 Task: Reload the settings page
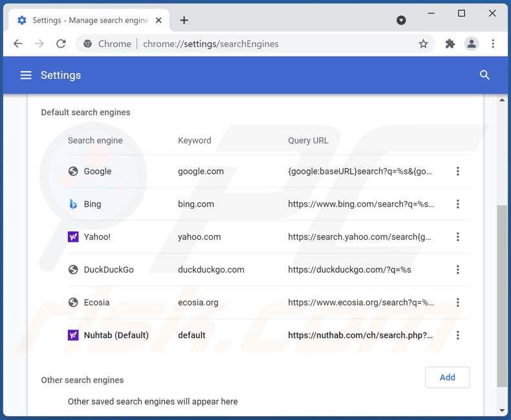[61, 44]
